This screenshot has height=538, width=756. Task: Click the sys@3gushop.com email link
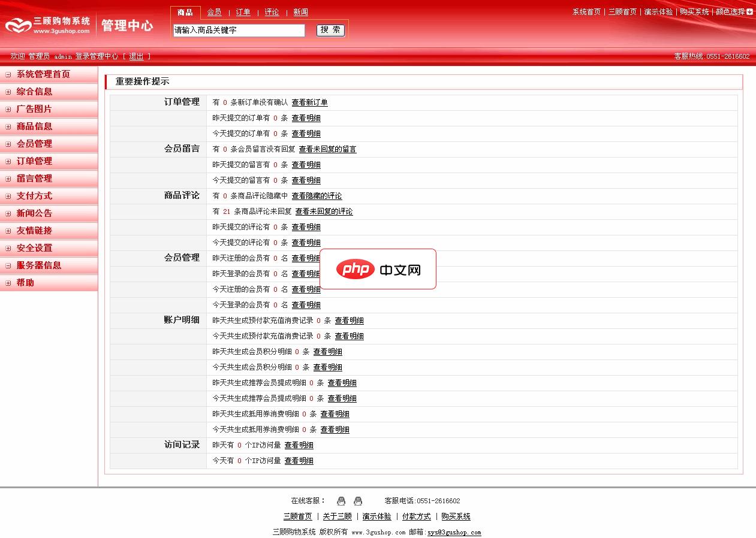pyautogui.click(x=454, y=532)
